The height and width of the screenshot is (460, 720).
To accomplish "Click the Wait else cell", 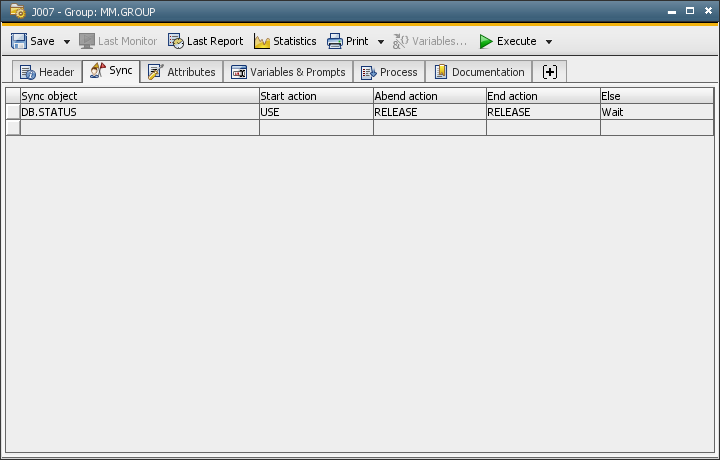I will click(x=657, y=112).
